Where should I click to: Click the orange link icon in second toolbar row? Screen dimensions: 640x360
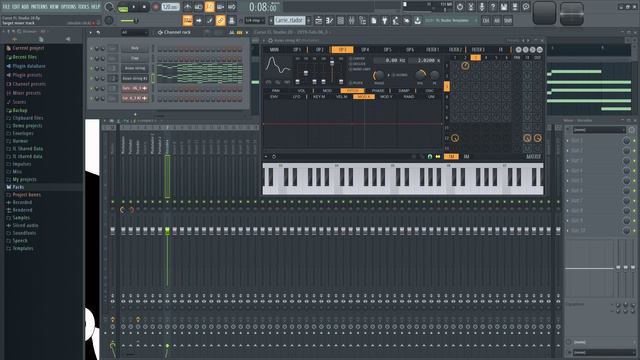point(220,20)
